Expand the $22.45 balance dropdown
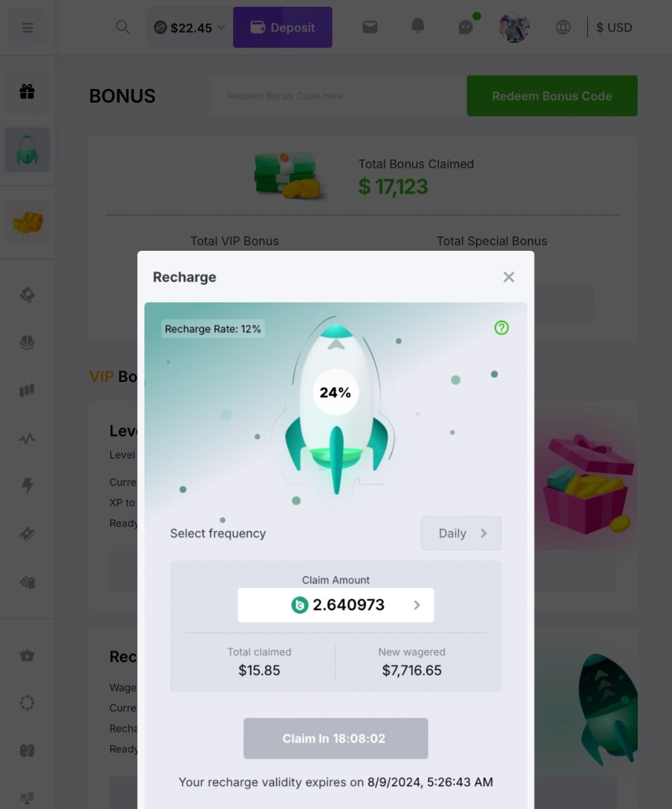Image resolution: width=672 pixels, height=809 pixels. [x=189, y=28]
